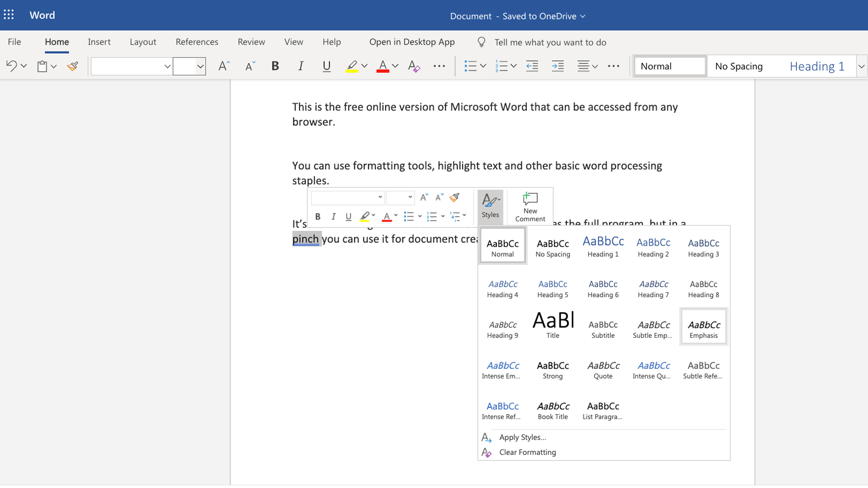Underline the selected text

[326, 66]
